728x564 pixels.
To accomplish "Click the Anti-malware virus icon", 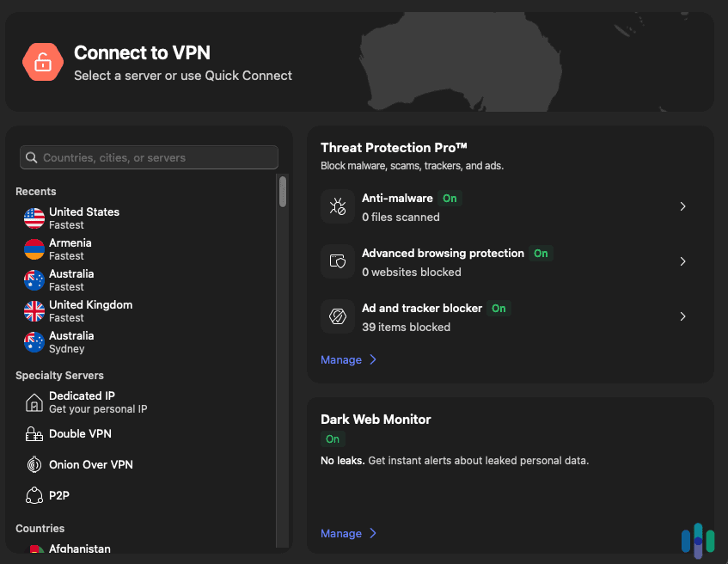I will [x=337, y=206].
